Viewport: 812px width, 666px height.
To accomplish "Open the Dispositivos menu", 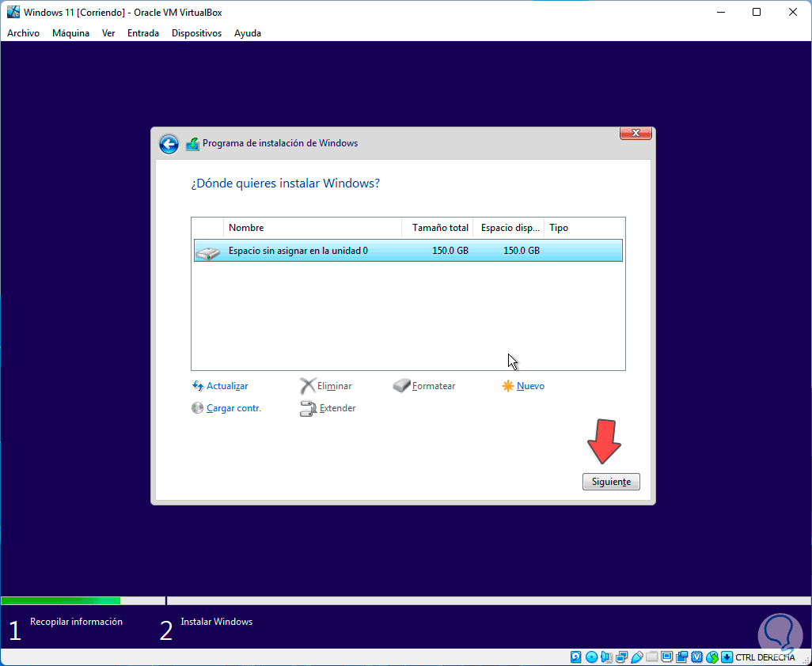I will pyautogui.click(x=197, y=33).
